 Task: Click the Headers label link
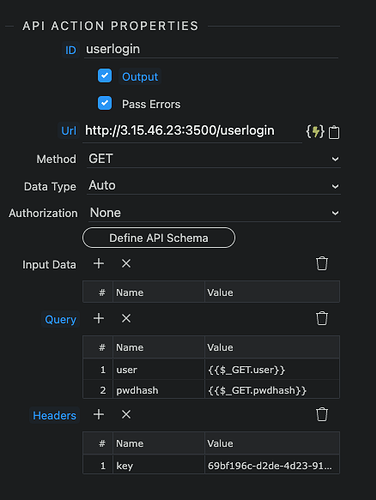pos(55,415)
